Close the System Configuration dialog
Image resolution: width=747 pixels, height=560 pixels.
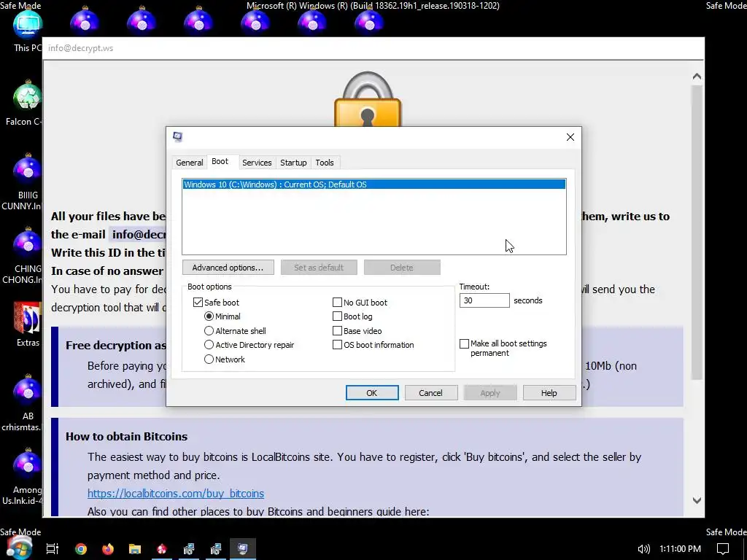570,137
